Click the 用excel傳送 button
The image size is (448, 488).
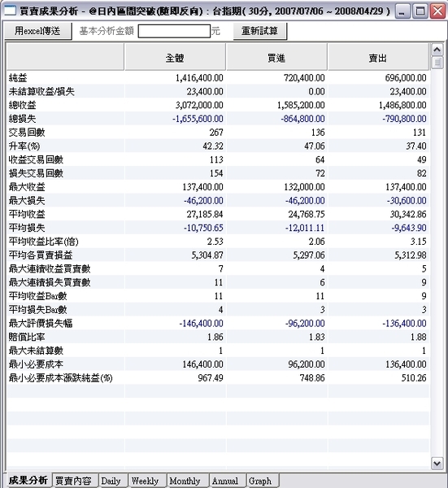click(38, 31)
